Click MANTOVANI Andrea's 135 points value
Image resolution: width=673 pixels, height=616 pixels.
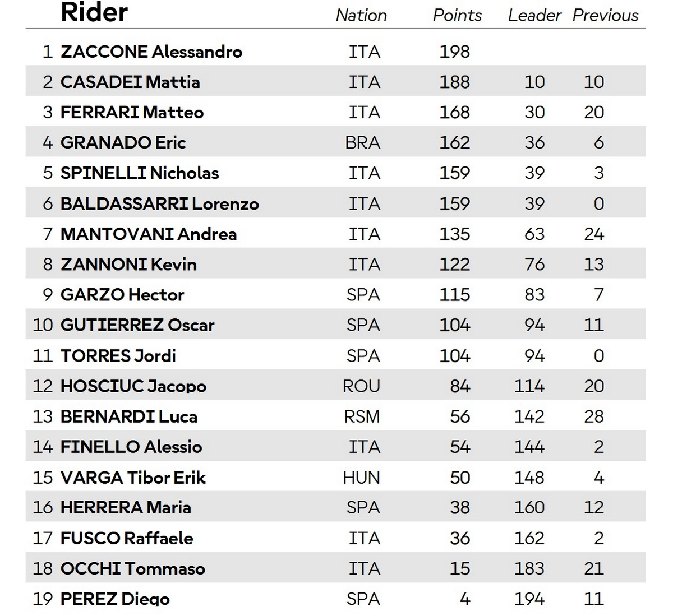[x=454, y=234]
